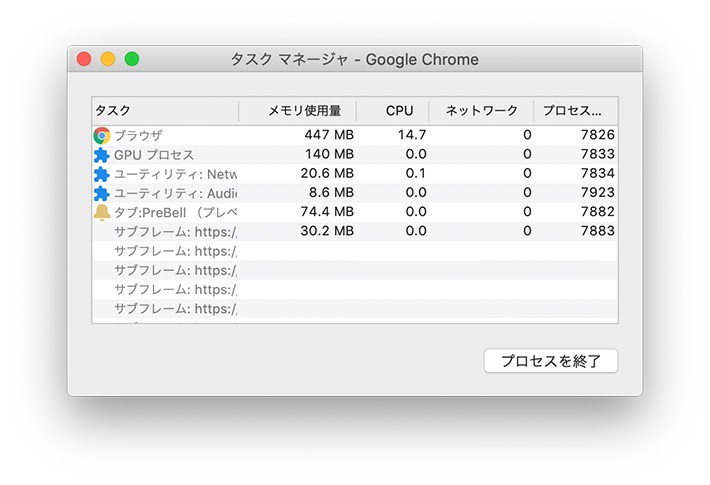710x485 pixels.
Task: Close the Task Manager window with red button
Action: pyautogui.click(x=84, y=59)
